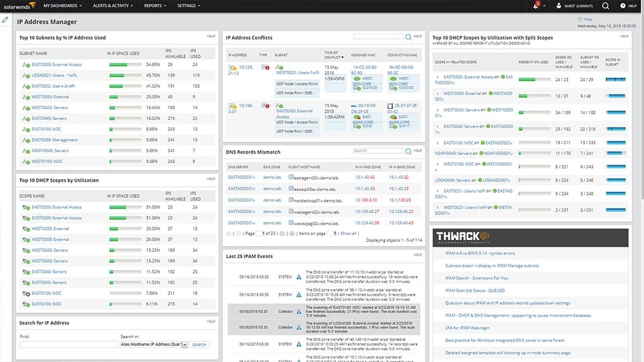Click status icon next to EAST0300: External Access subnet
644x362 pixels.
pyautogui.click(x=26, y=65)
